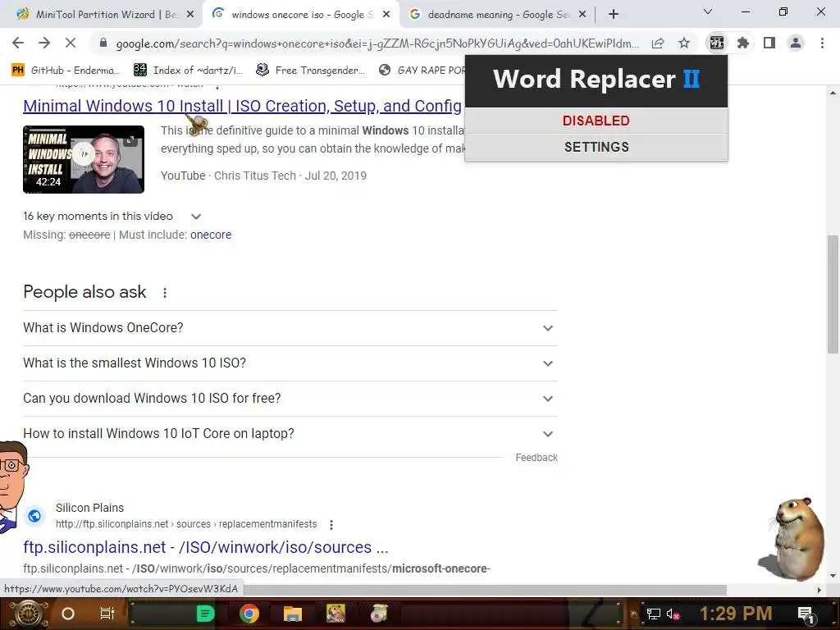Expand 16 key moments in this video

(x=196, y=217)
